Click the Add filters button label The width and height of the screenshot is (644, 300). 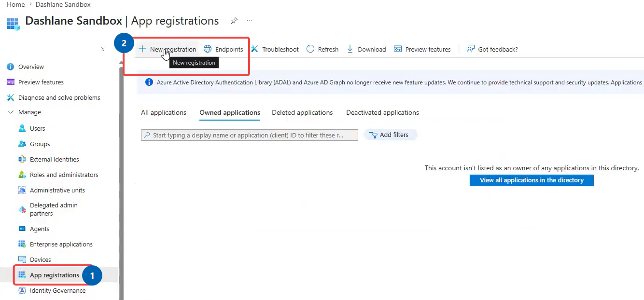[x=394, y=135]
